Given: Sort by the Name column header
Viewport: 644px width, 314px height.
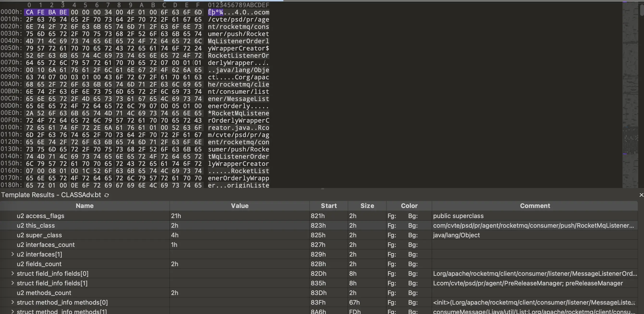Looking at the screenshot, I should (85, 206).
